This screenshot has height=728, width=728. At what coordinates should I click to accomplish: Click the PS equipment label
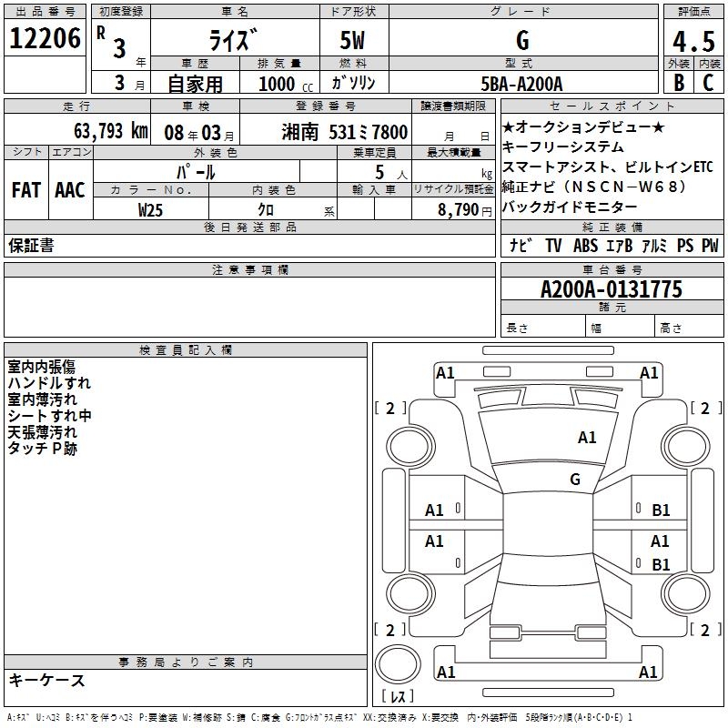coord(685,246)
